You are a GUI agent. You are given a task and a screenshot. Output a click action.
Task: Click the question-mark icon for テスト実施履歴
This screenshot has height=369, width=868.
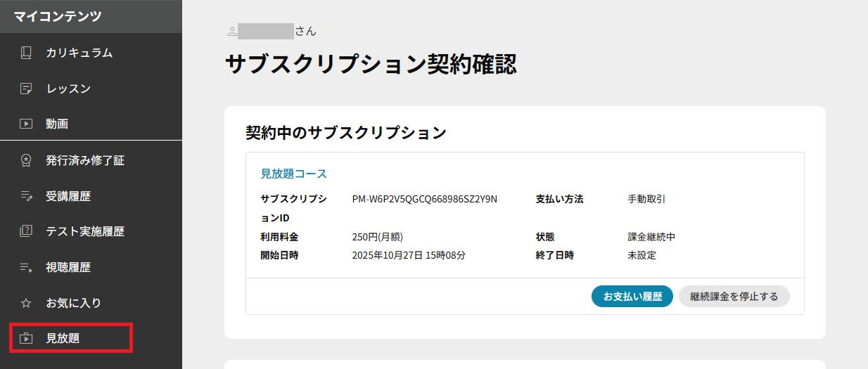point(26,231)
